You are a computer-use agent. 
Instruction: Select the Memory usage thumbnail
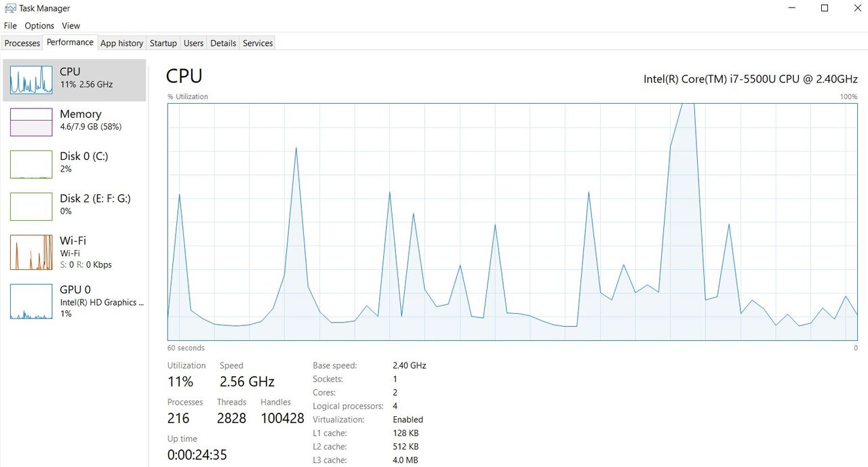tap(31, 122)
